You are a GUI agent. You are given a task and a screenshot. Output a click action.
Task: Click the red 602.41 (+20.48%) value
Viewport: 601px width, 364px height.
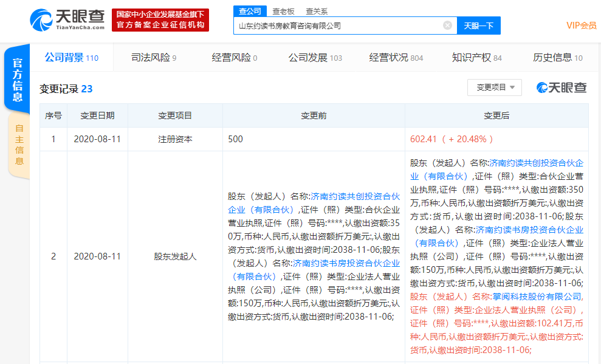tap(452, 139)
